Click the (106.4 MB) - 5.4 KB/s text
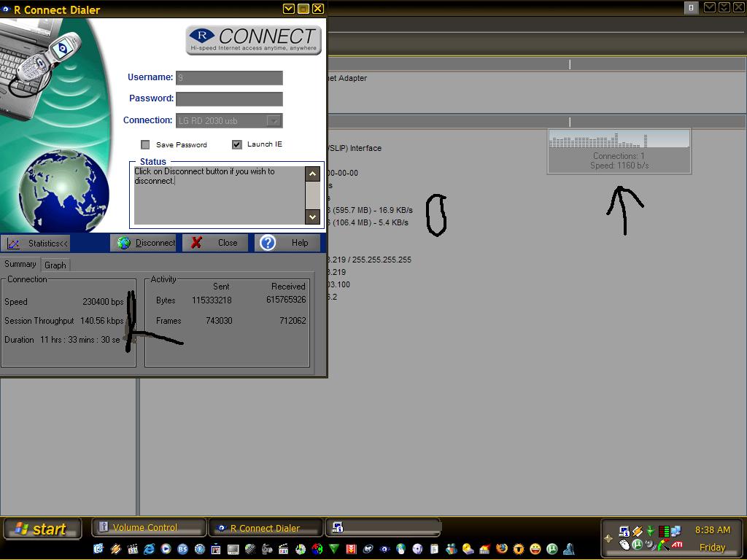This screenshot has height=560, width=747. (370, 222)
